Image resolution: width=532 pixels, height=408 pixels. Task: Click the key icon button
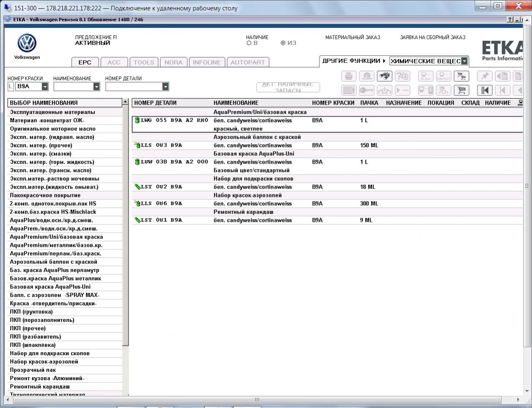[x=366, y=90]
